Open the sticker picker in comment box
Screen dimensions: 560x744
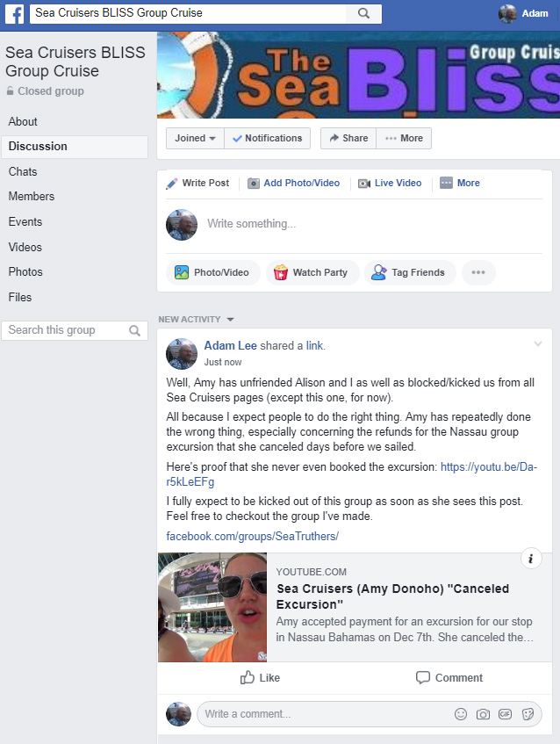click(528, 714)
